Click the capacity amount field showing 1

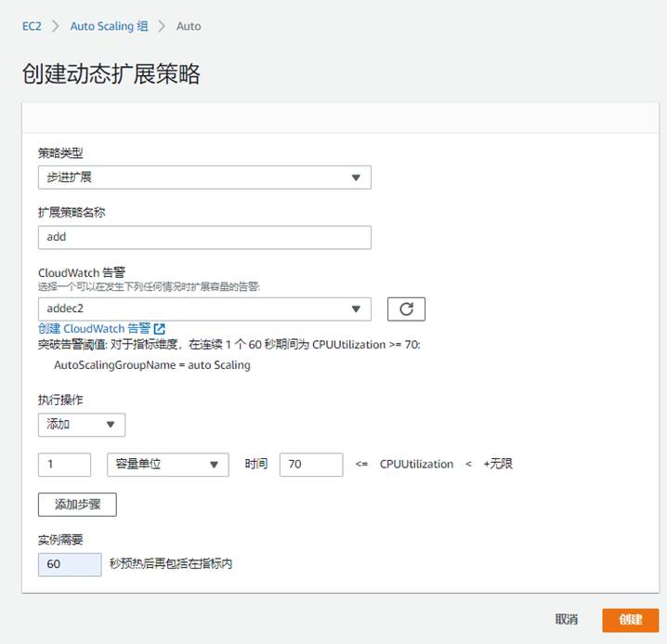click(x=64, y=465)
